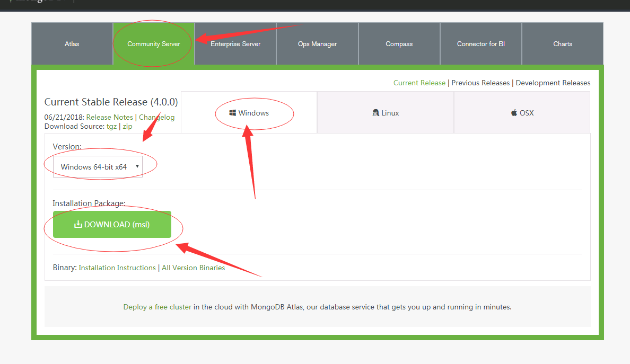Select the Windows 64-bit x64 combo box
The width and height of the screenshot is (630, 364).
tap(98, 166)
